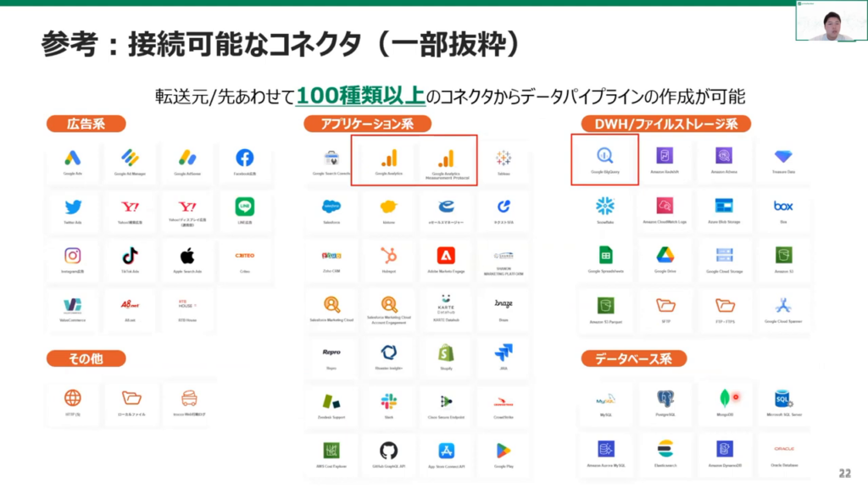This screenshot has width=868, height=488.
Task: Click the presenter webcam thumbnail
Action: click(831, 21)
